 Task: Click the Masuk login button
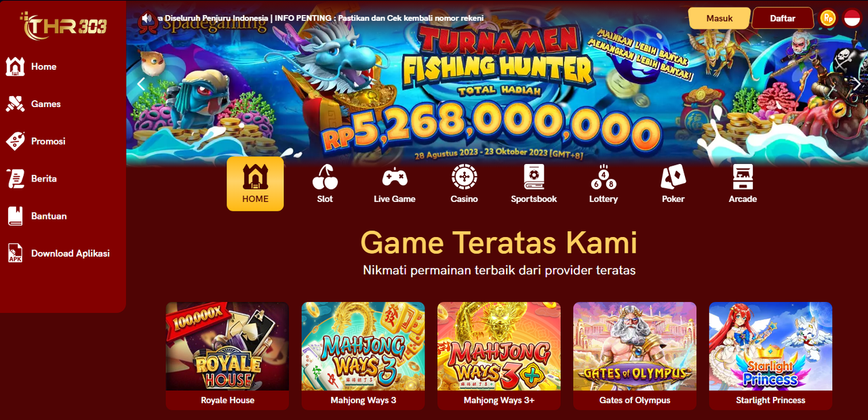tap(719, 18)
